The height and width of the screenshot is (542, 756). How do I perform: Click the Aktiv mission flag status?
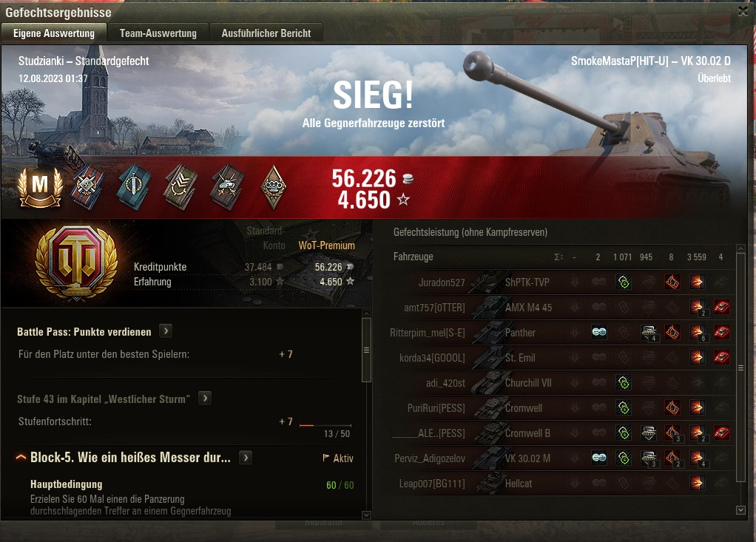338,458
